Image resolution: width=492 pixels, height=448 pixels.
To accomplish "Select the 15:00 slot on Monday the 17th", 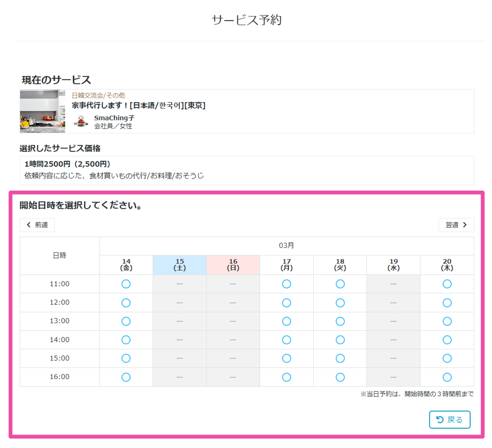I will tap(287, 358).
